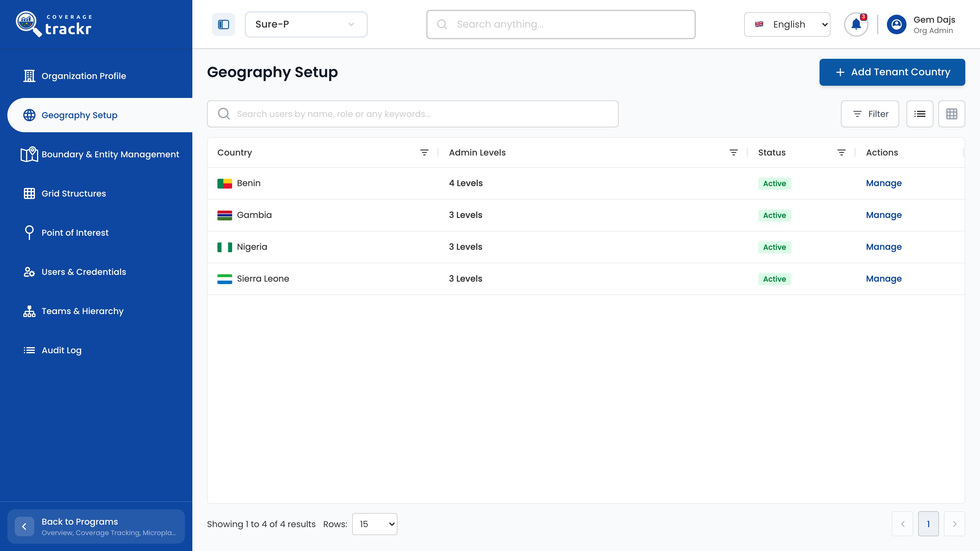The image size is (980, 551).
Task: Click the Nigeria flag icon
Action: [x=224, y=247]
